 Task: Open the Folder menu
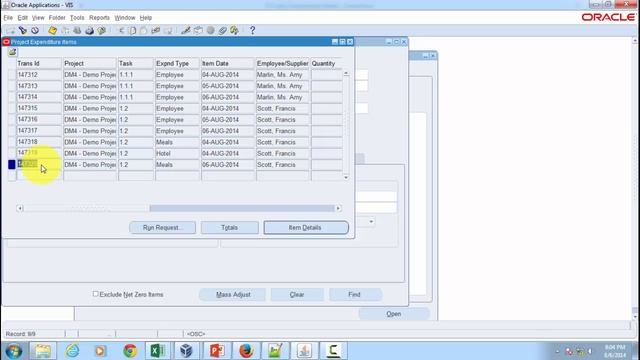pyautogui.click(x=57, y=18)
